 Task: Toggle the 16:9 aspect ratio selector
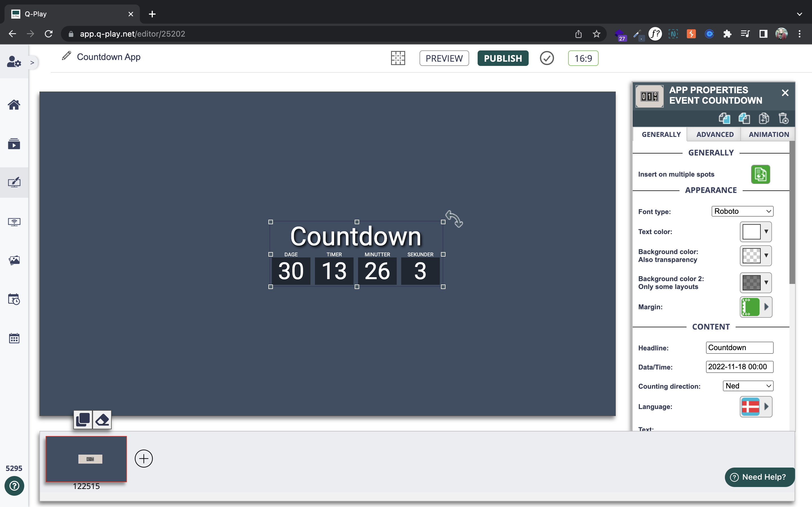coord(583,58)
